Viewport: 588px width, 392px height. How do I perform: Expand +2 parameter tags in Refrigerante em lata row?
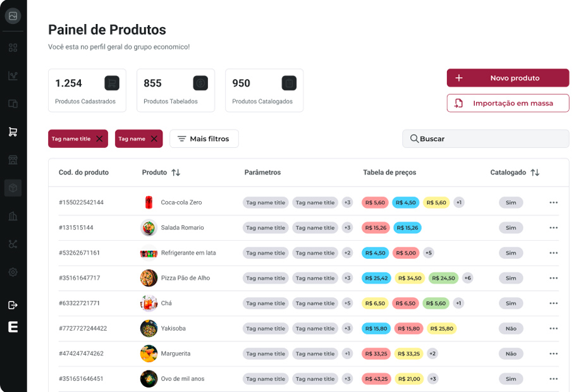pyautogui.click(x=348, y=253)
